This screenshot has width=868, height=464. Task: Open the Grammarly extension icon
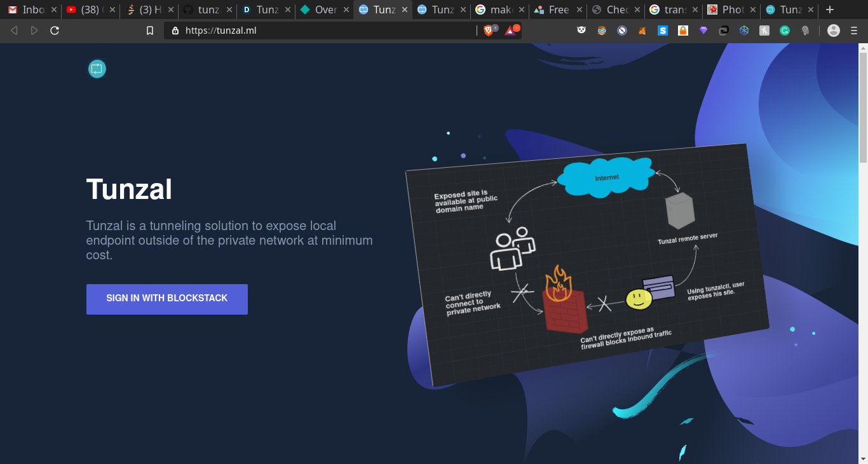tap(785, 30)
